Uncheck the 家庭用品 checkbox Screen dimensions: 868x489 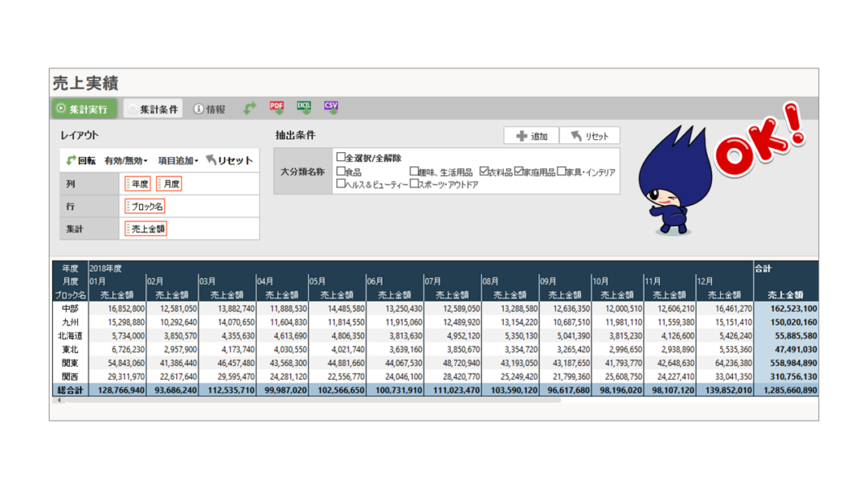tap(518, 171)
